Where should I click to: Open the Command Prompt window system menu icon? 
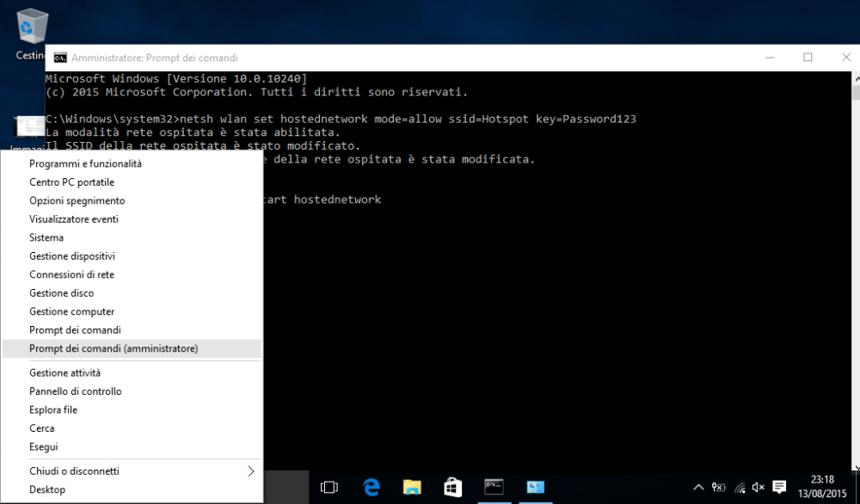point(60,58)
